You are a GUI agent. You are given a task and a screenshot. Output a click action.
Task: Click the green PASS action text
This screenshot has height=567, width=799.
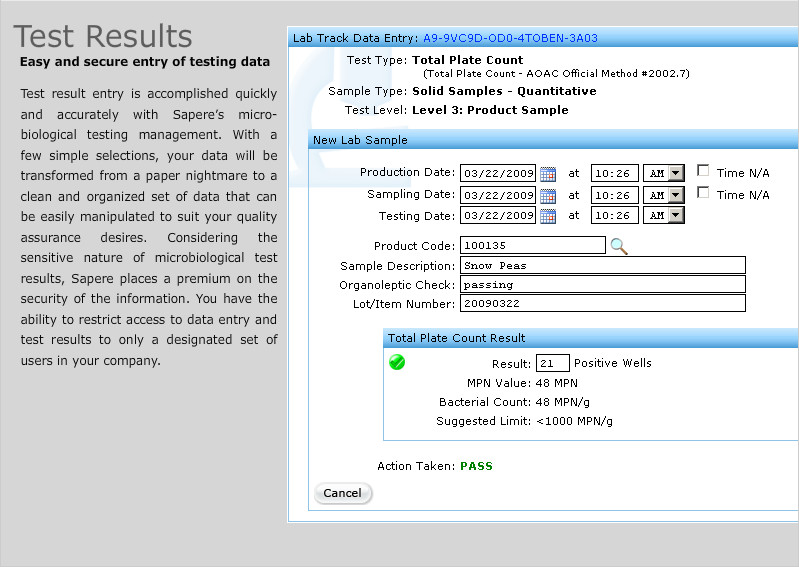[x=476, y=466]
